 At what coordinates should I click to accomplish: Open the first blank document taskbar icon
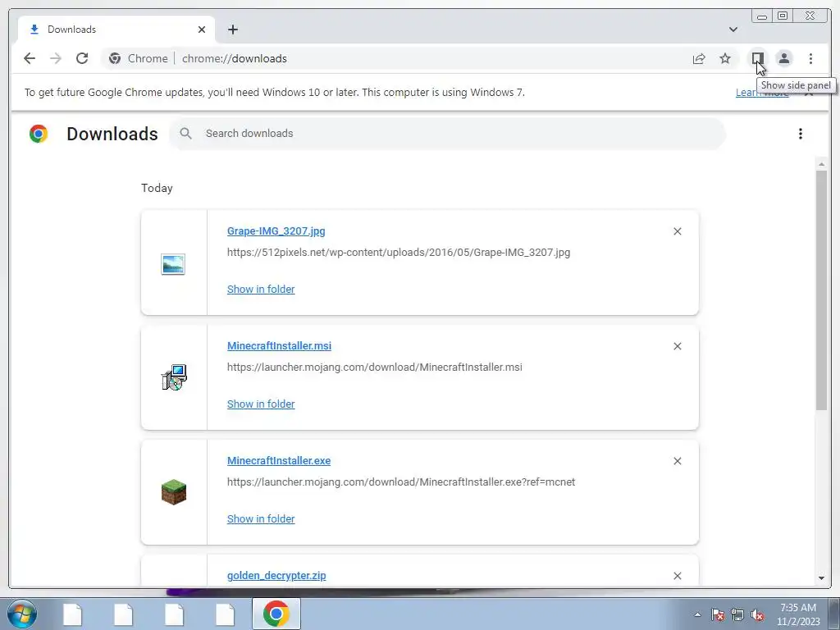(x=72, y=614)
